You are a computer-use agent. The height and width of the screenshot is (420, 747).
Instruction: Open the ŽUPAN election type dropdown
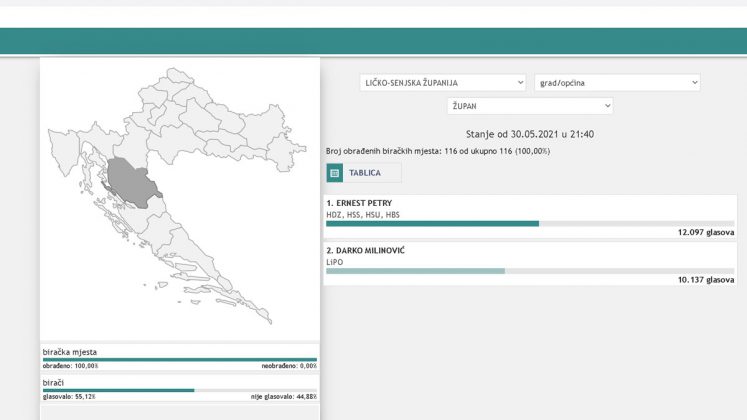[x=529, y=106]
